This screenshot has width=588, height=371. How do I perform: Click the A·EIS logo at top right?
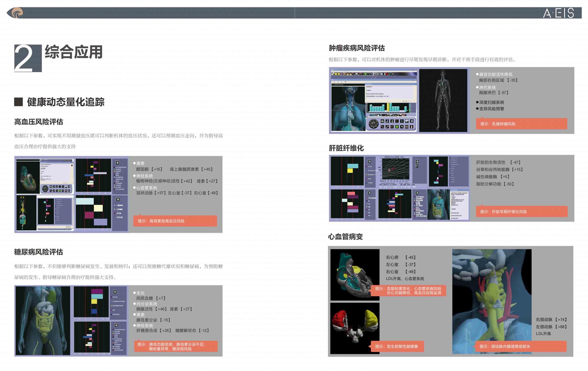[x=558, y=13]
